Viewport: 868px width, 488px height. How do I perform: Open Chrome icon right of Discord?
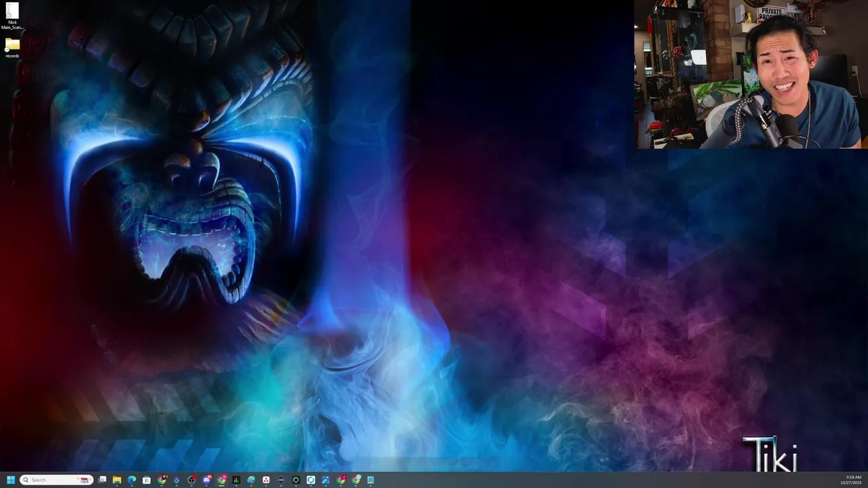[x=222, y=480]
